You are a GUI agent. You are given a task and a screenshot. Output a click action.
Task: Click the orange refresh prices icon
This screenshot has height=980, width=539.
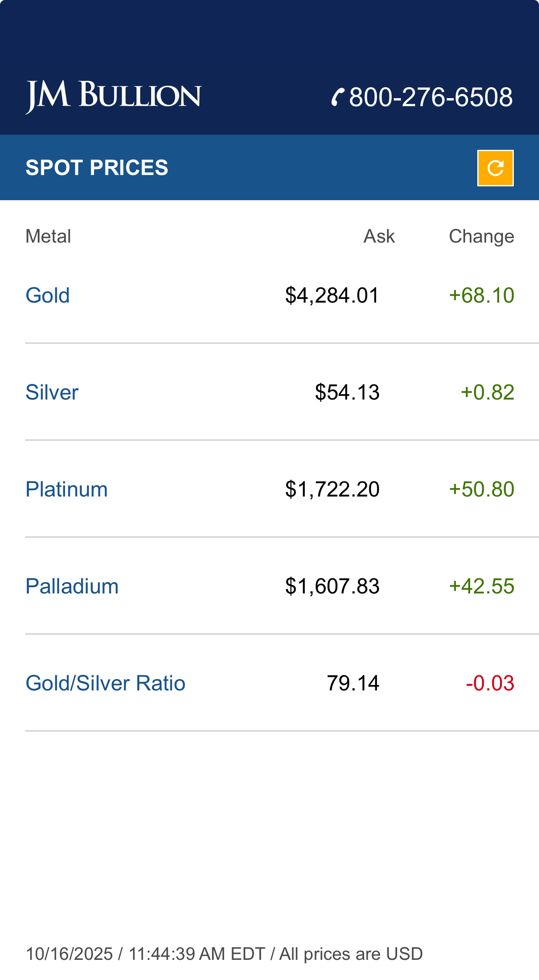tap(495, 168)
